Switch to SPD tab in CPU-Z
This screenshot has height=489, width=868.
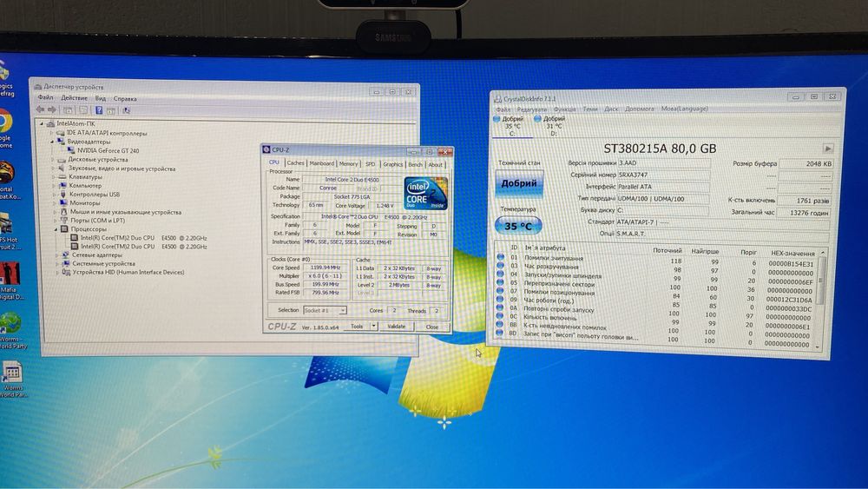[x=371, y=164]
